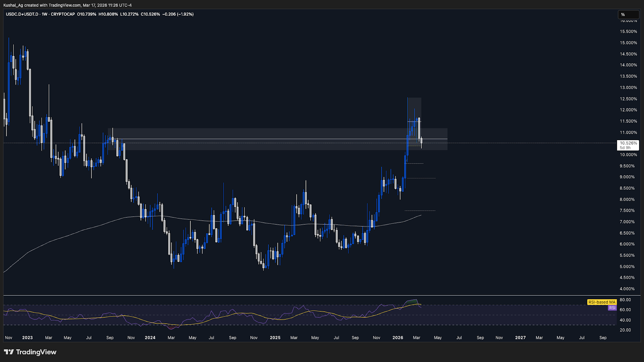Click the C10.526% close value in header
Viewport: 644px width, 362px height.
(x=150, y=14)
